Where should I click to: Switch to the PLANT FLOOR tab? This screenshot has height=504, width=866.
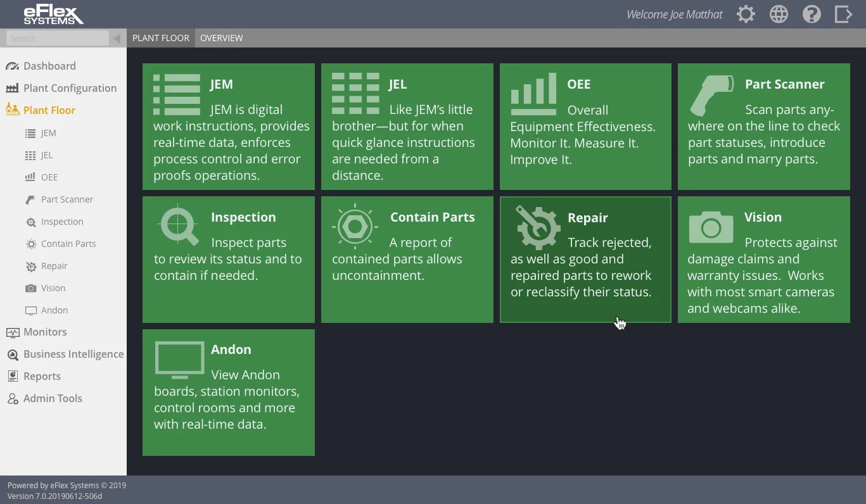(160, 38)
